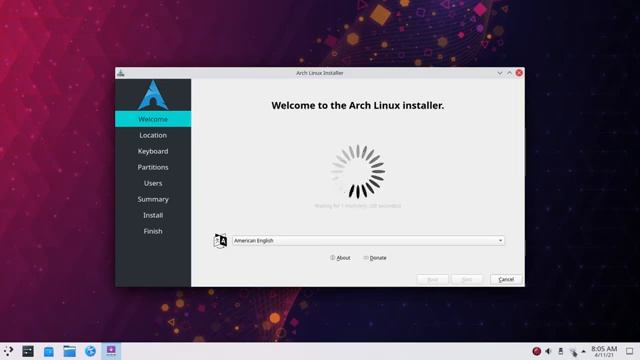
Task: Open the terminal icon in the taskbar
Action: pos(28,351)
